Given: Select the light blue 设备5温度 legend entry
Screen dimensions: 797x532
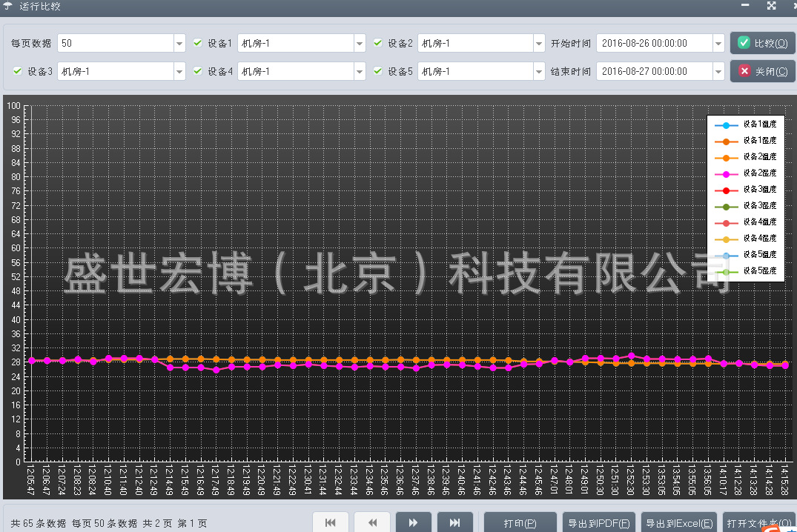Looking at the screenshot, I should (x=746, y=255).
